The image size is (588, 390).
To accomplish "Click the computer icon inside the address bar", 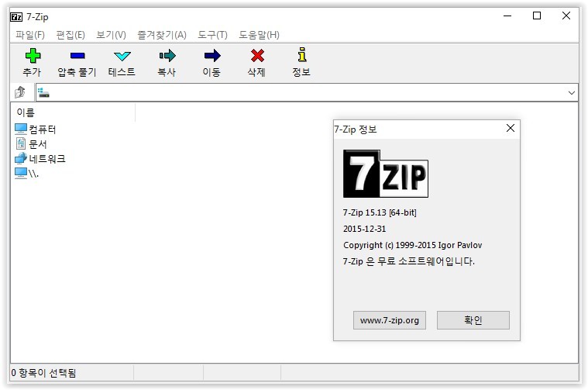I will click(x=43, y=92).
